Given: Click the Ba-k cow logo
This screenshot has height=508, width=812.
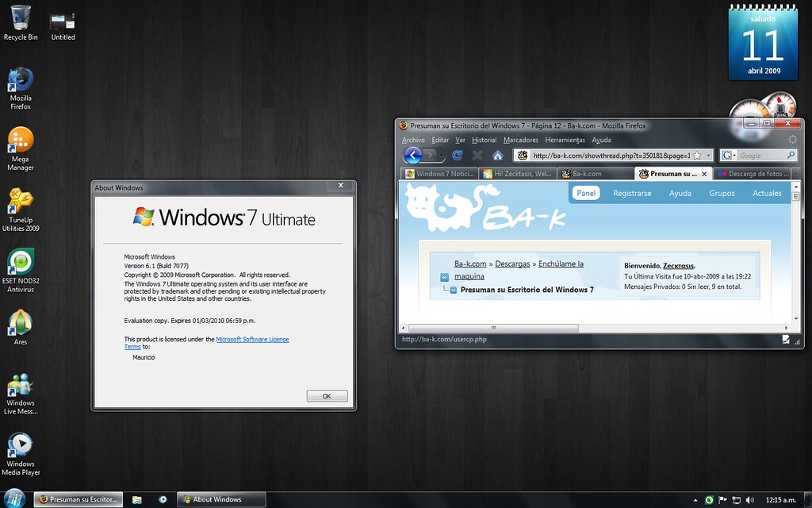Looking at the screenshot, I should [x=485, y=209].
